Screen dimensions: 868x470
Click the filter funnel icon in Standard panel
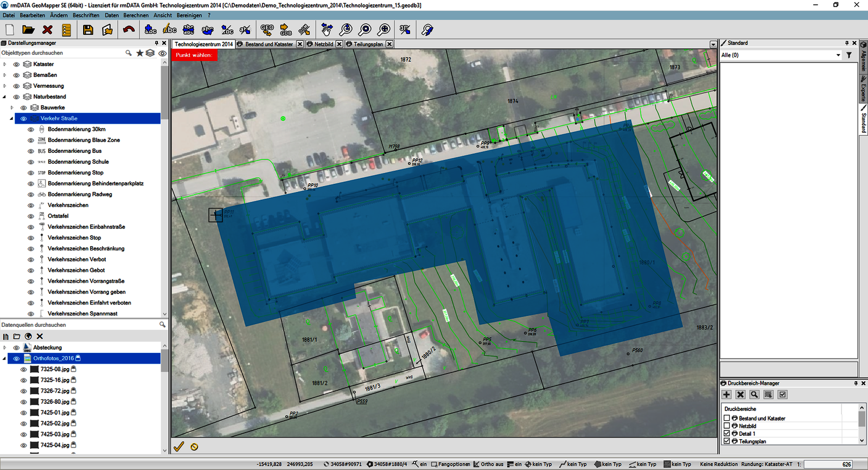tap(849, 55)
